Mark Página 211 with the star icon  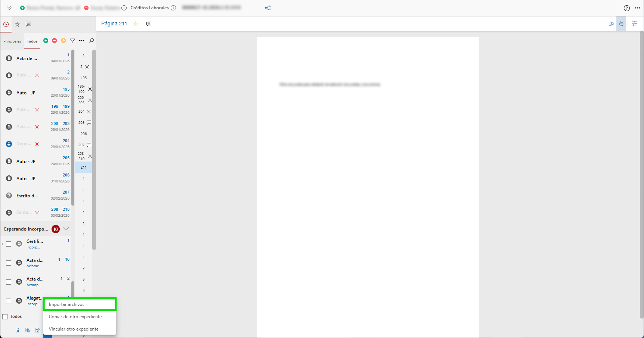click(x=136, y=24)
